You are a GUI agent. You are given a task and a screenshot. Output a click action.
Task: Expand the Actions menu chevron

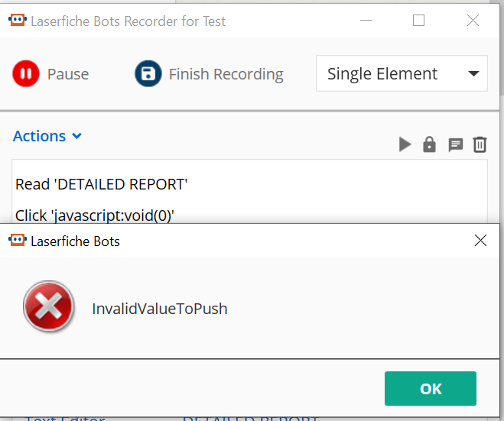pos(76,136)
